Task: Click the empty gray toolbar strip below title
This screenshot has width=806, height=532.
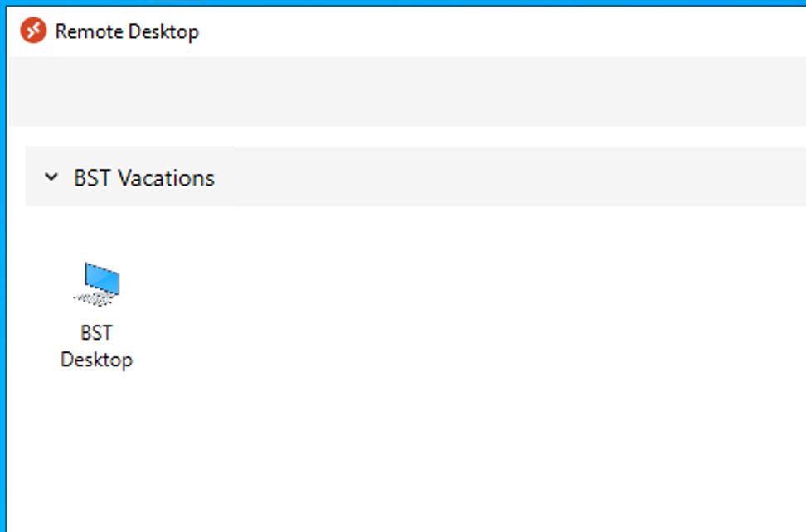Action: pos(415,91)
